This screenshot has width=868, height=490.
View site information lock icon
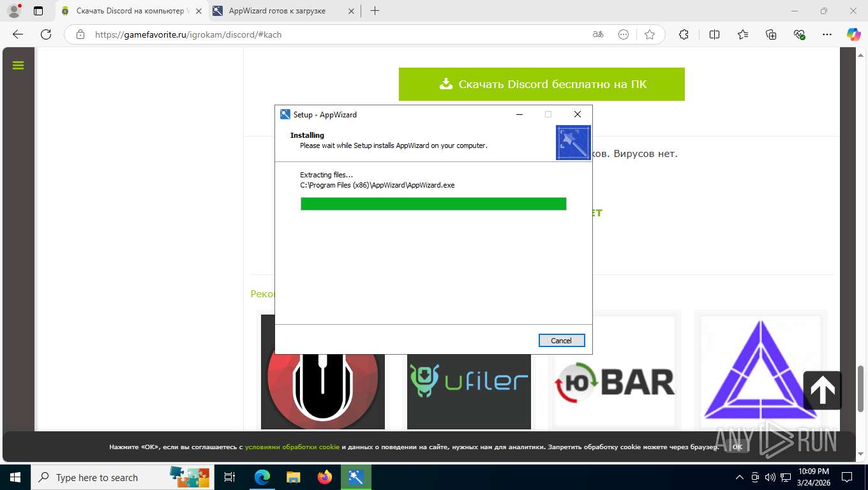coord(80,34)
